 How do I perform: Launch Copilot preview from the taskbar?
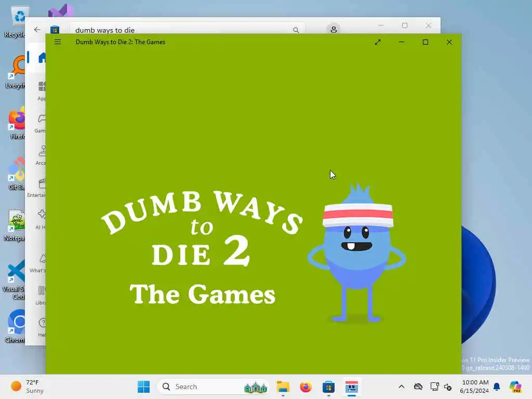coord(515,387)
